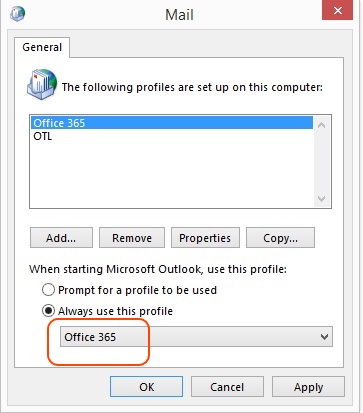The width and height of the screenshot is (363, 413).
Task: Copy the selected profile
Action: tap(280, 238)
